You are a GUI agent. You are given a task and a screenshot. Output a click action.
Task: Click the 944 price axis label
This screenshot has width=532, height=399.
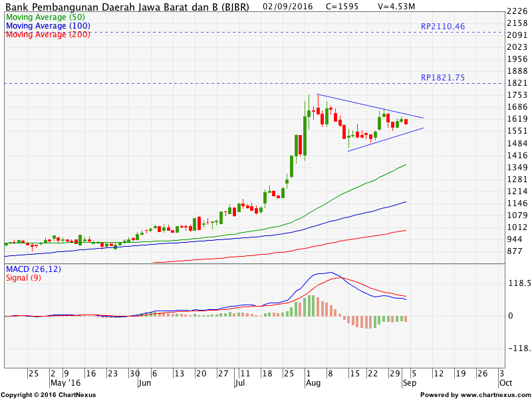(514, 239)
